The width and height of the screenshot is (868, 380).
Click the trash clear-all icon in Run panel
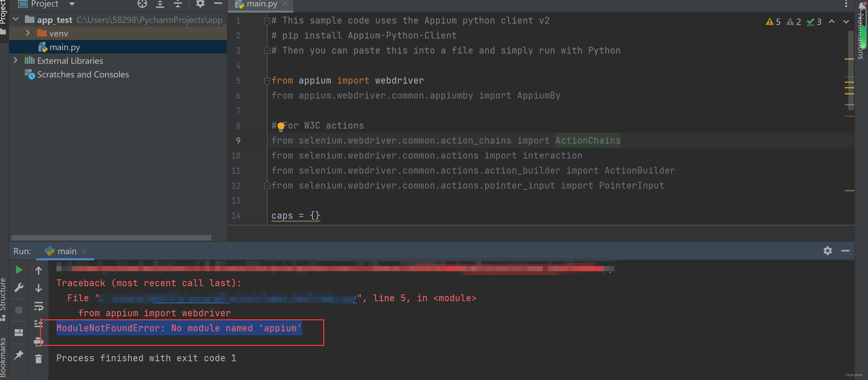point(39,359)
